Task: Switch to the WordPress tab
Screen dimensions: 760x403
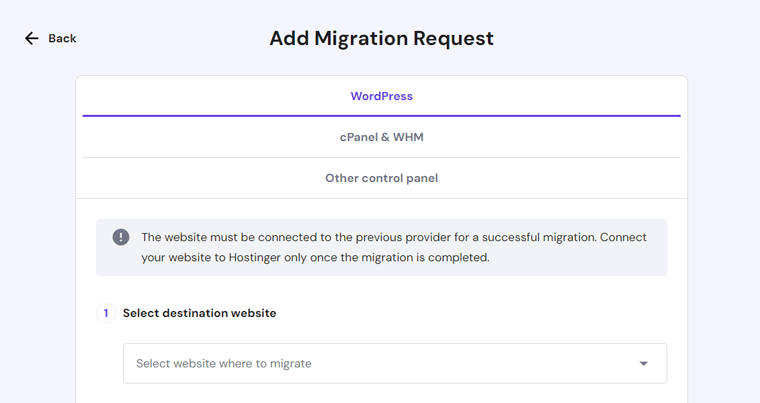Action: click(381, 96)
